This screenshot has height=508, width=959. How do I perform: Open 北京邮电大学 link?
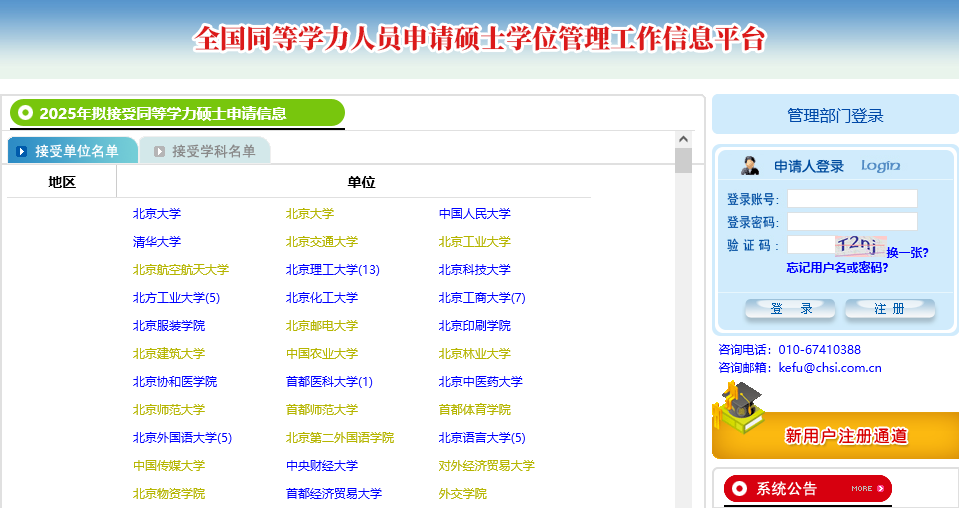coord(322,326)
